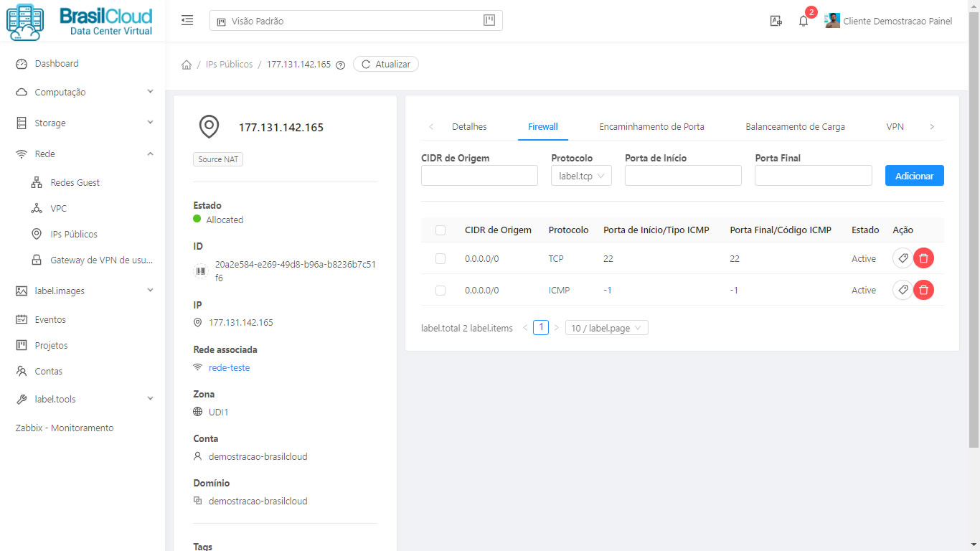Open the rede-teste network link
The width and height of the screenshot is (980, 551).
(x=229, y=367)
